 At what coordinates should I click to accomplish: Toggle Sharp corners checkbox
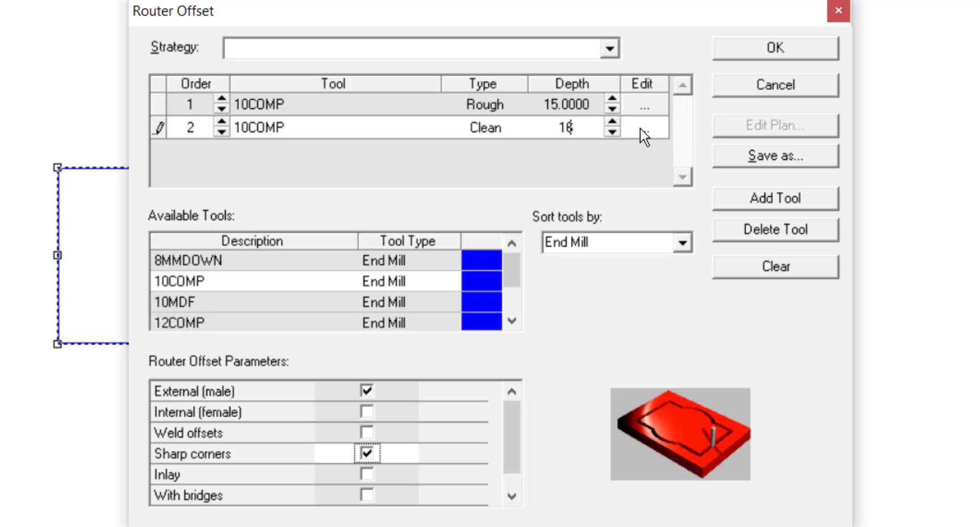366,453
